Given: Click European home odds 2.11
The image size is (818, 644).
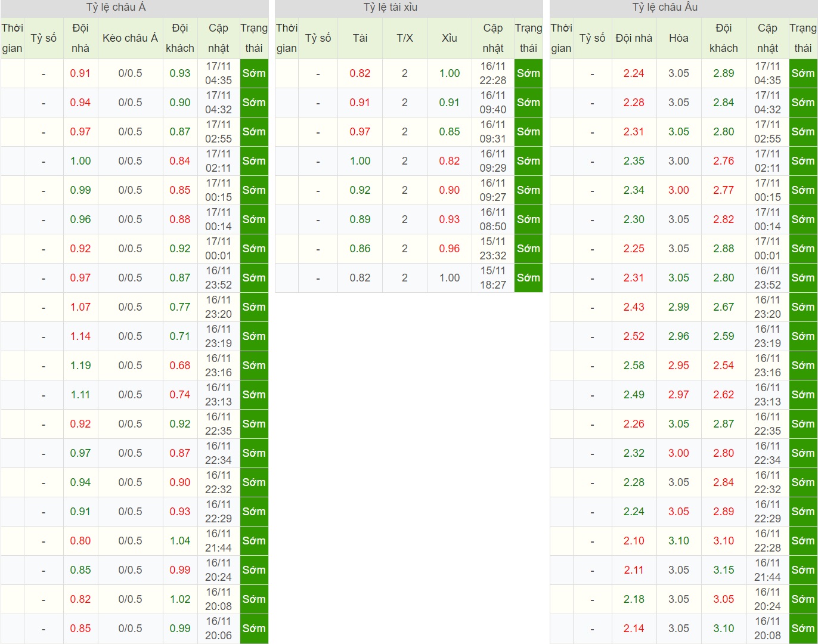Looking at the screenshot, I should pos(634,570).
